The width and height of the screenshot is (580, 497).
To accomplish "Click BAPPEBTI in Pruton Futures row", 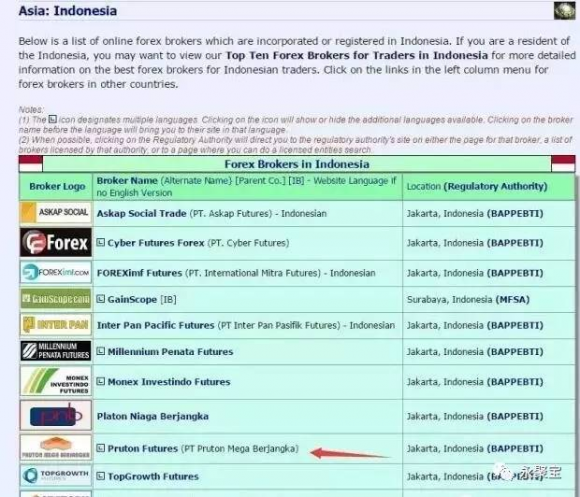I will (515, 449).
